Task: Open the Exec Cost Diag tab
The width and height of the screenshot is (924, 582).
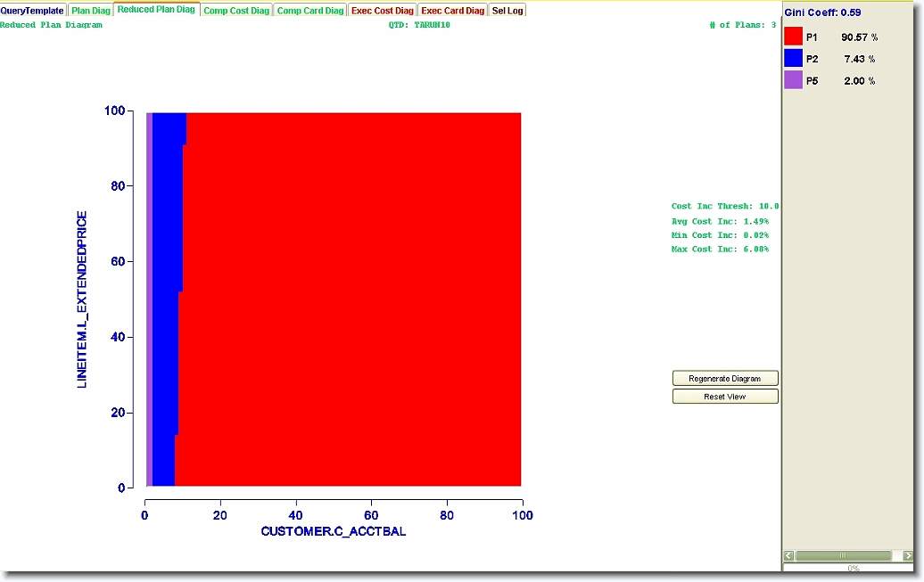Action: click(x=382, y=11)
